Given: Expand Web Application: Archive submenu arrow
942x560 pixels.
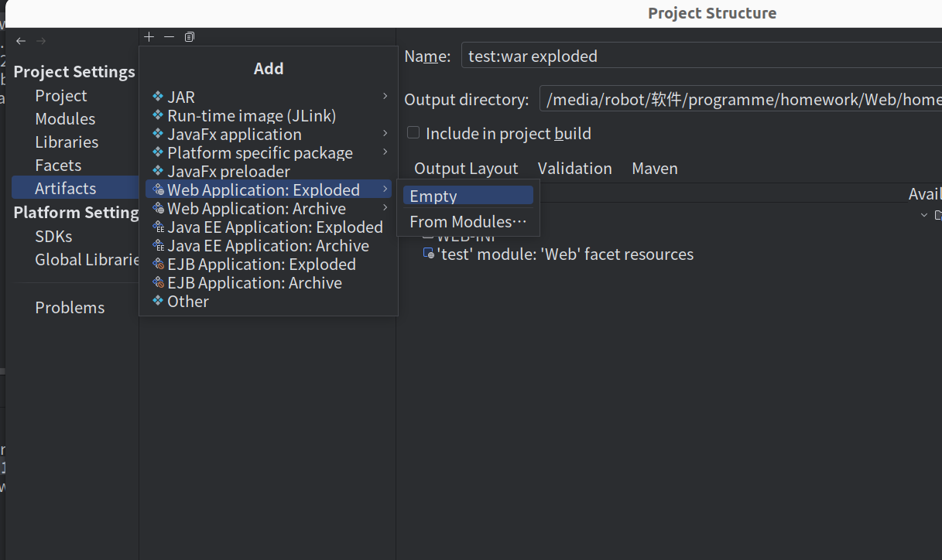Looking at the screenshot, I should [x=385, y=208].
